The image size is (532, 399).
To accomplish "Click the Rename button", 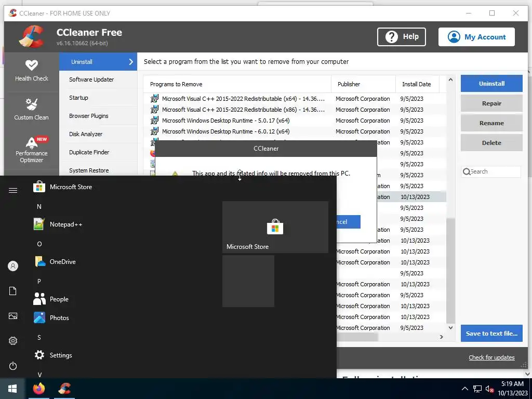I will pyautogui.click(x=491, y=123).
